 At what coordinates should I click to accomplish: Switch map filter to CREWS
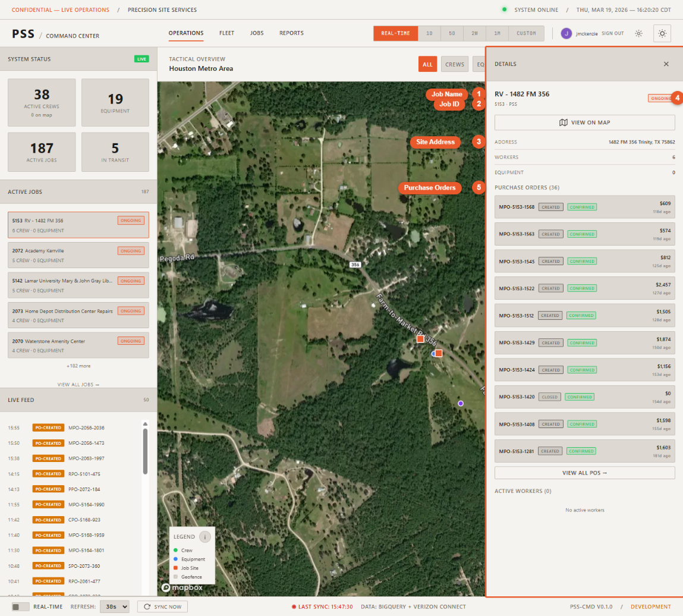pos(454,64)
